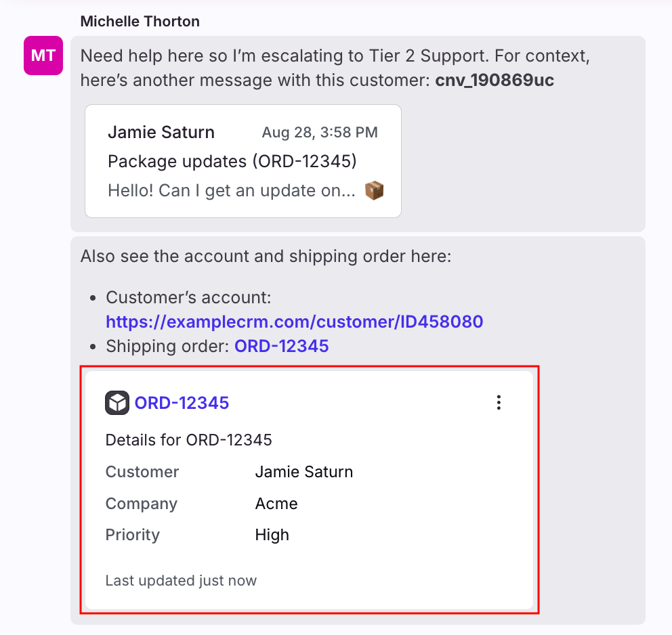
Task: Open the customer account URL link
Action: pos(295,322)
